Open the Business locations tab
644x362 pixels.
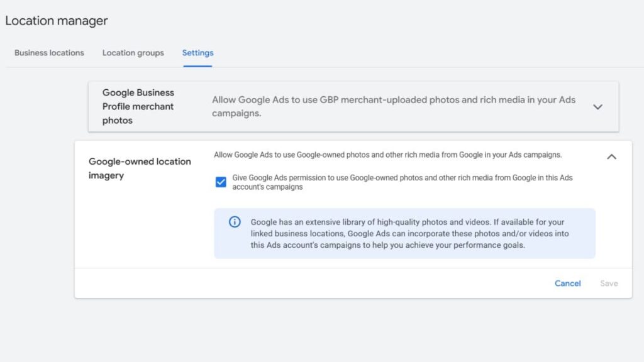click(49, 53)
